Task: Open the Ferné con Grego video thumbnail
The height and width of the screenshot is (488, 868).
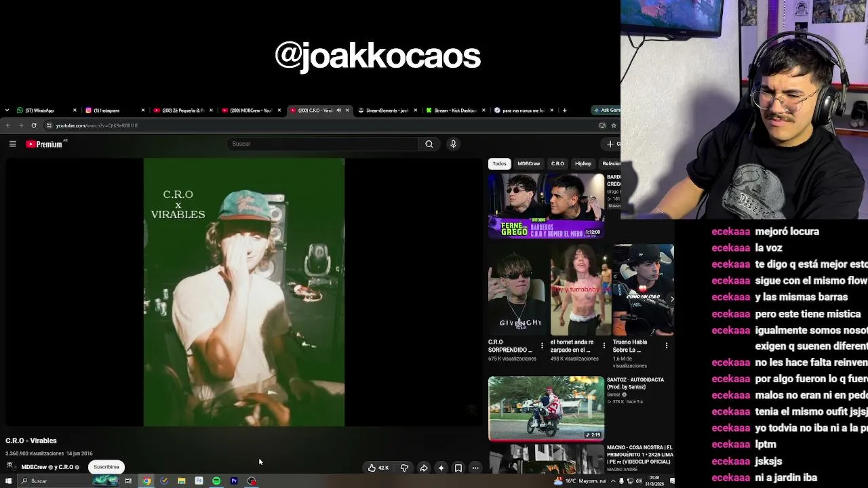Action: 546,206
